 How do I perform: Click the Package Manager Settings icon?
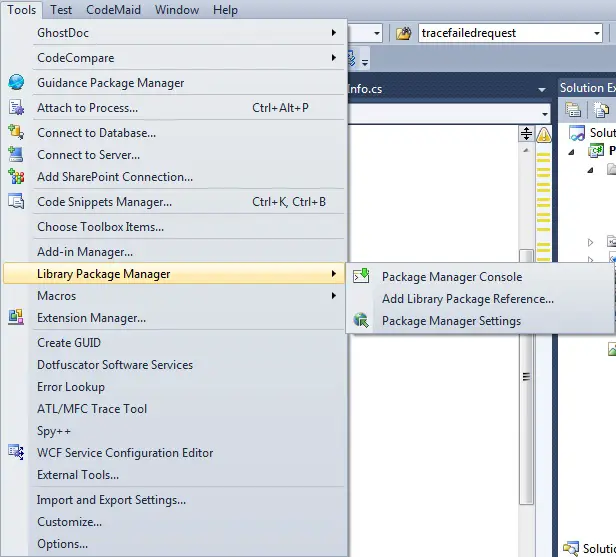(x=361, y=321)
